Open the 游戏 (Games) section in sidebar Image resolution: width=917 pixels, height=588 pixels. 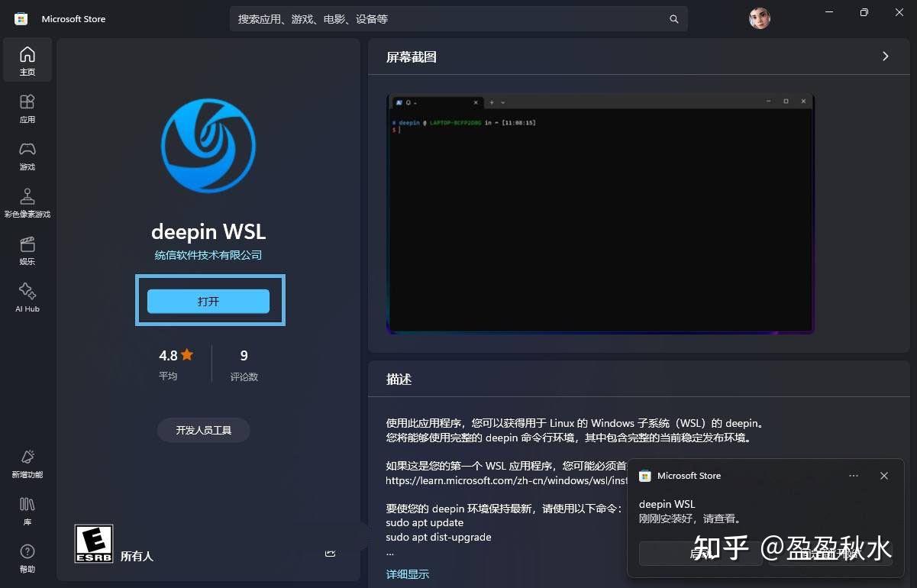pos(27,154)
